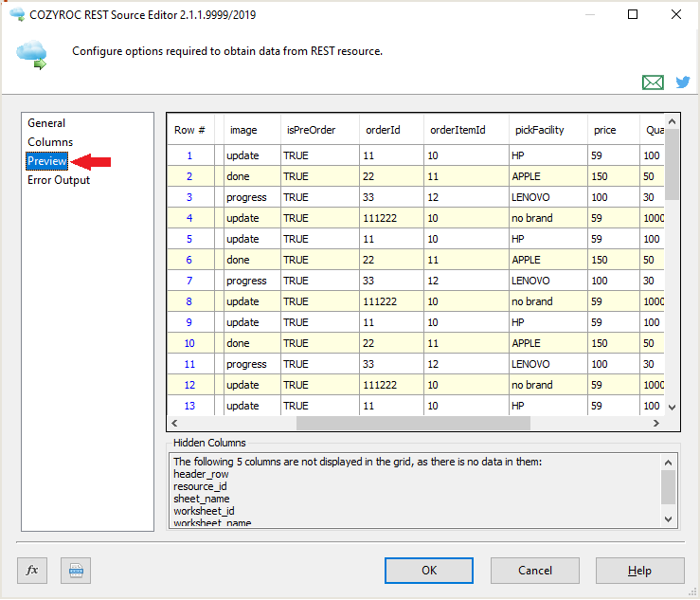Click the image column header

click(252, 130)
